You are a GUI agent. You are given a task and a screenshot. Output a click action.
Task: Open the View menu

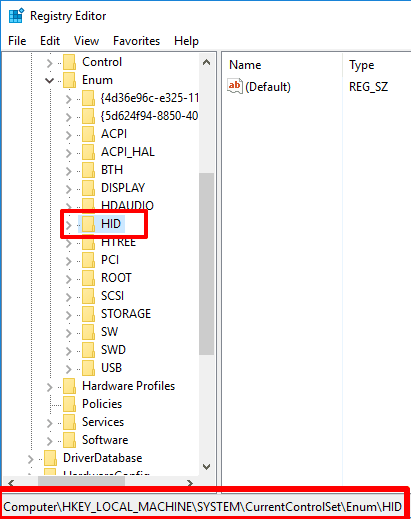(x=86, y=41)
